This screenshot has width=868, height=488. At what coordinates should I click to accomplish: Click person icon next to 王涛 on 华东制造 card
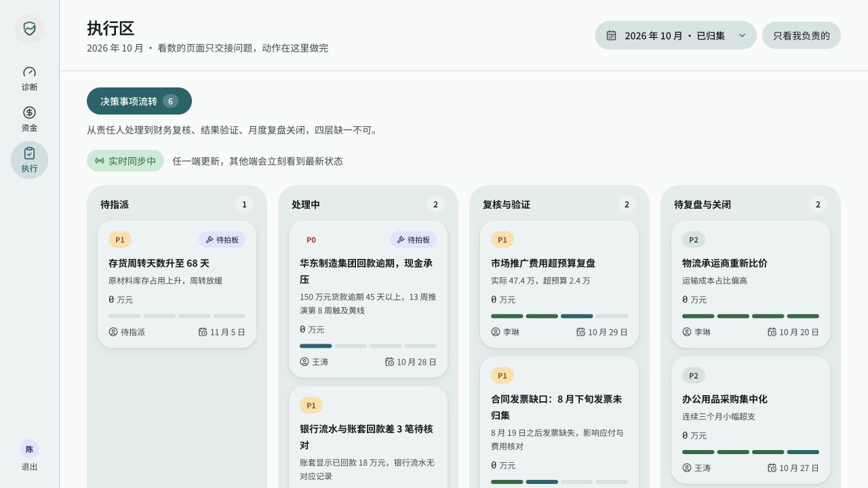point(304,362)
